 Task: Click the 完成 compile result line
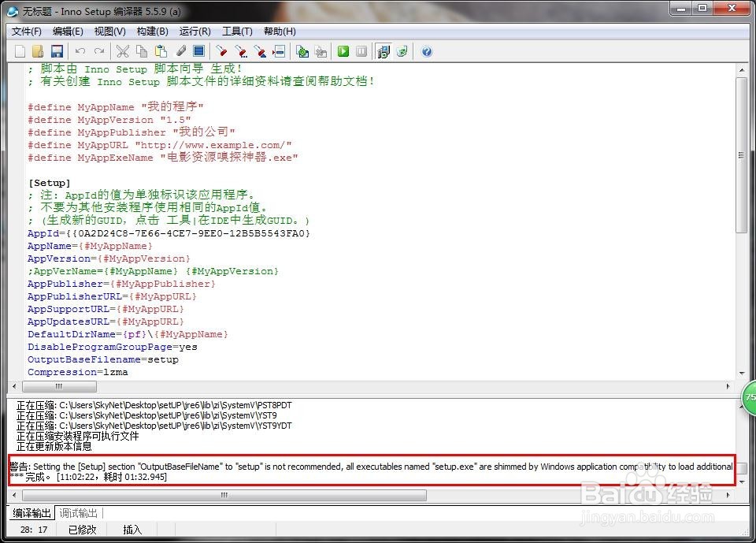tap(89, 477)
